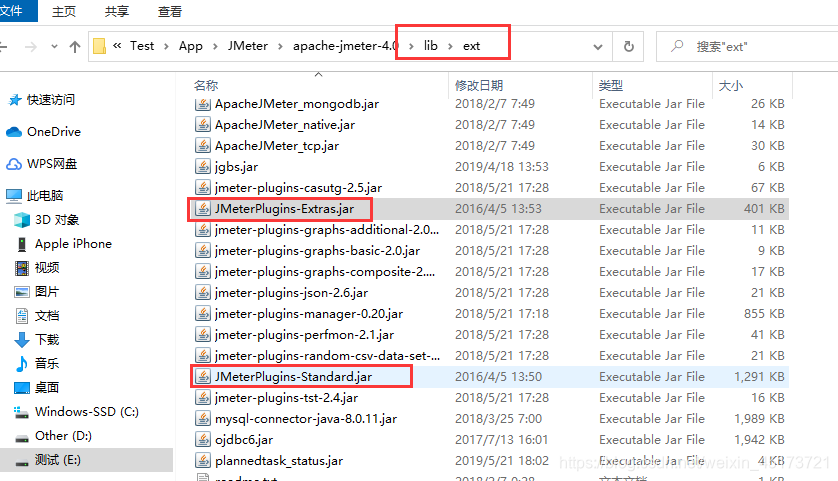Click the 图片 folder icon in sidebar
Image resolution: width=838 pixels, height=481 pixels.
pyautogui.click(x=21, y=292)
